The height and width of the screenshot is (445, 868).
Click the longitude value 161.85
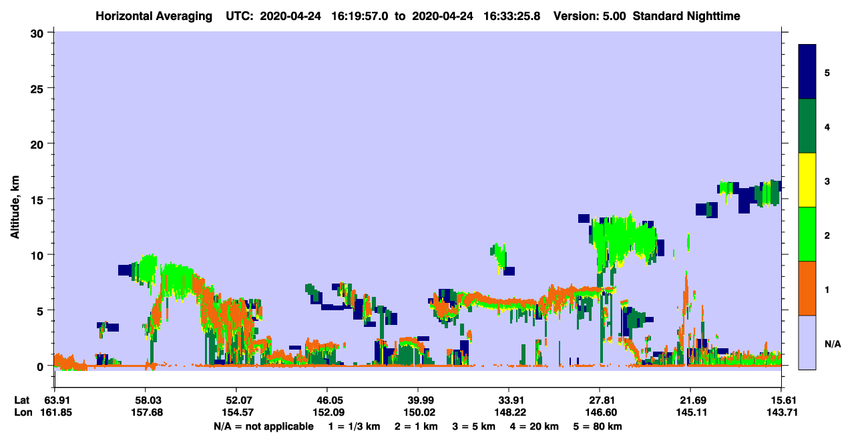click(57, 412)
